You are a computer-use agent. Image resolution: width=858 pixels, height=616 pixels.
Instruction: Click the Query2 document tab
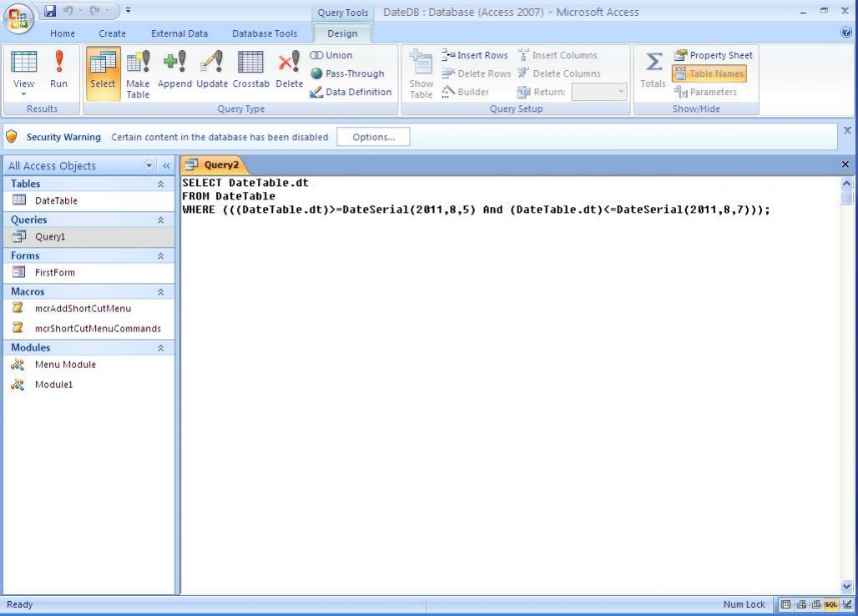click(x=214, y=164)
